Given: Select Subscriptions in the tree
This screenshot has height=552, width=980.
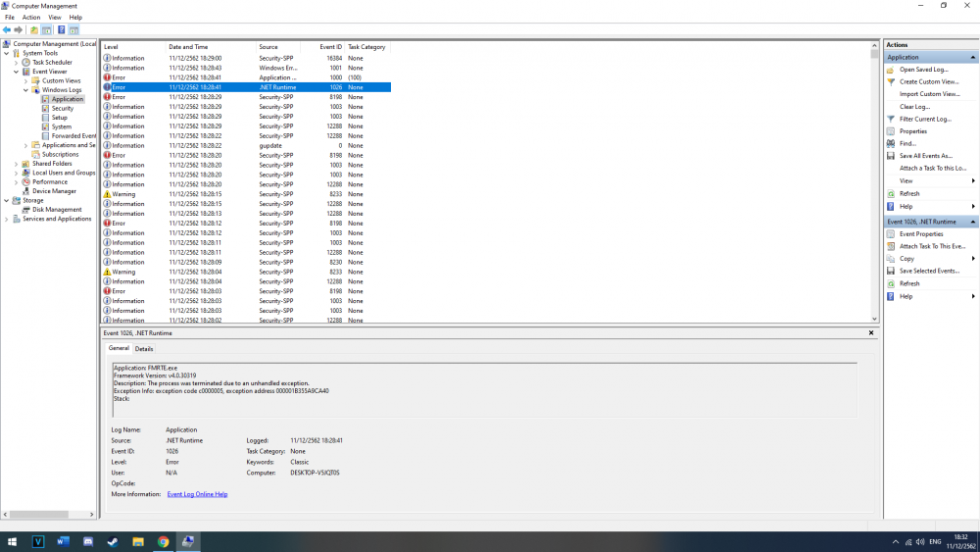Looking at the screenshot, I should [x=60, y=154].
